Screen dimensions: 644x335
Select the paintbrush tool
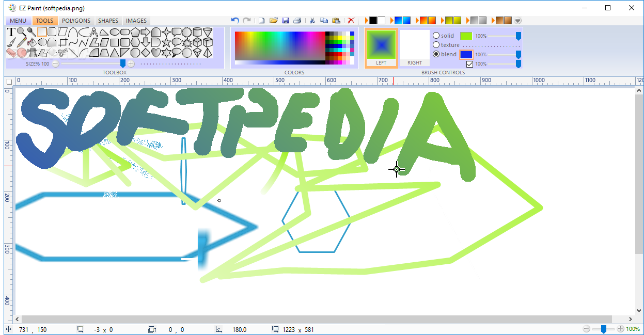[x=11, y=42]
